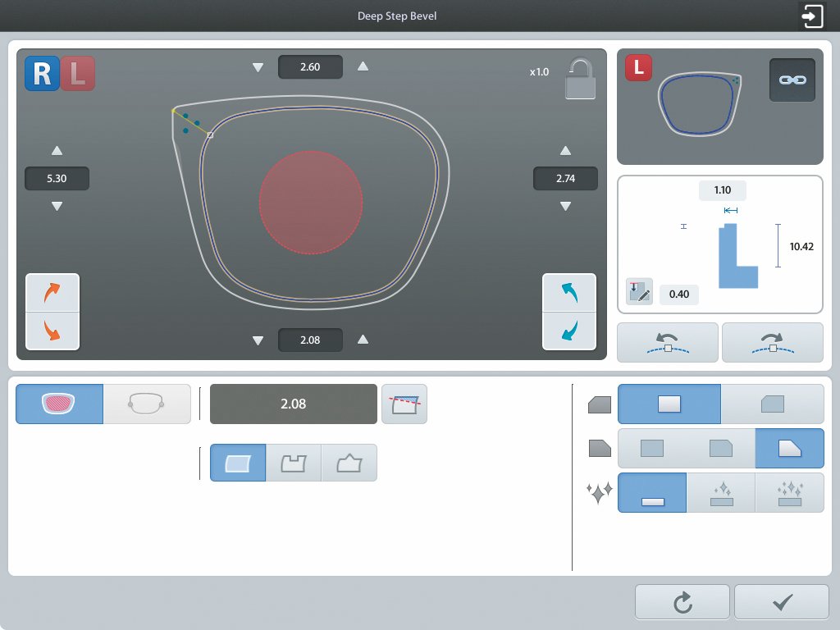Increase the top 2.60 value

coord(363,67)
